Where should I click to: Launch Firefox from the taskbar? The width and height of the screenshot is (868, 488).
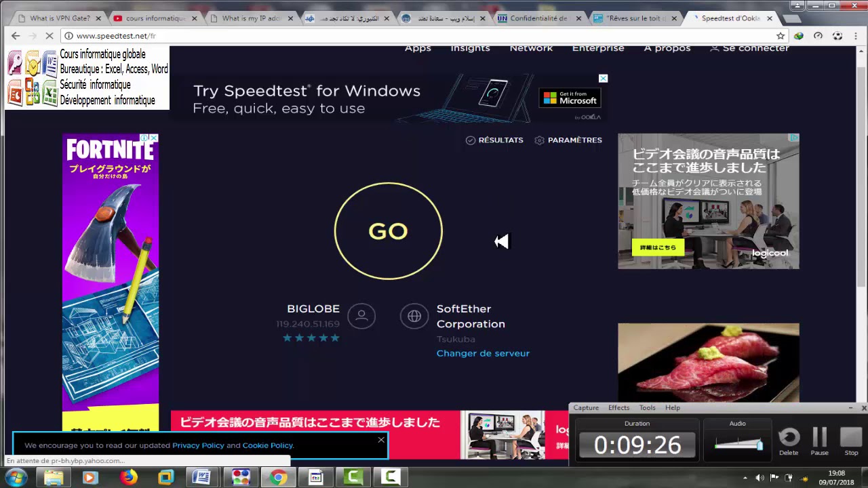coord(128,478)
